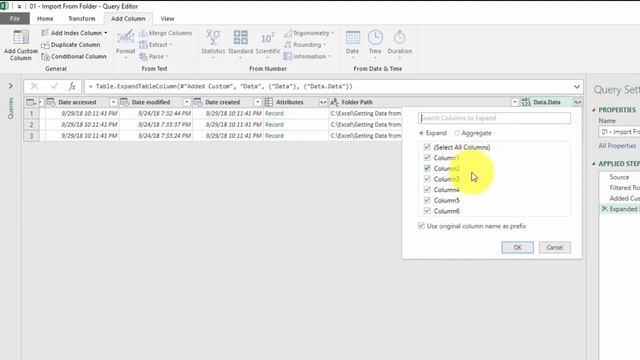Open Date modified column filter dropdown
The height and width of the screenshot is (360, 640).
tap(187, 102)
